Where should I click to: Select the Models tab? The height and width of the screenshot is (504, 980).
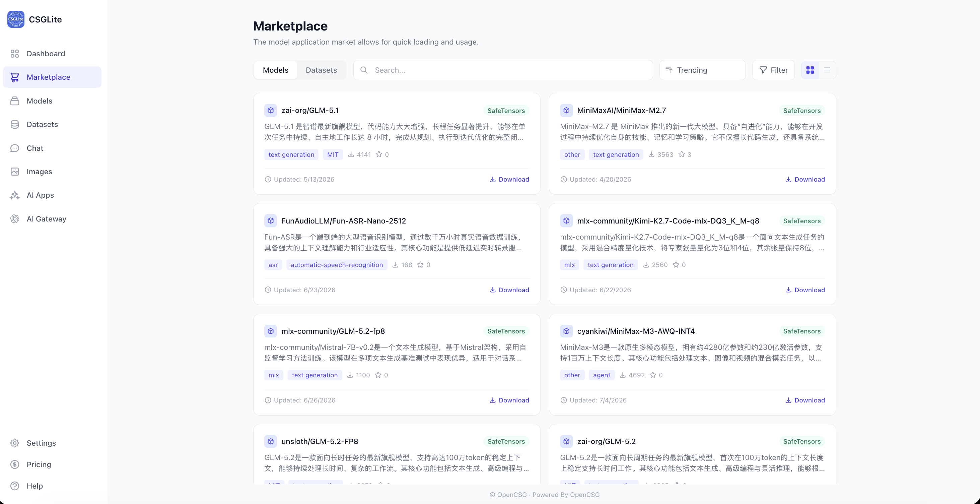(x=275, y=70)
